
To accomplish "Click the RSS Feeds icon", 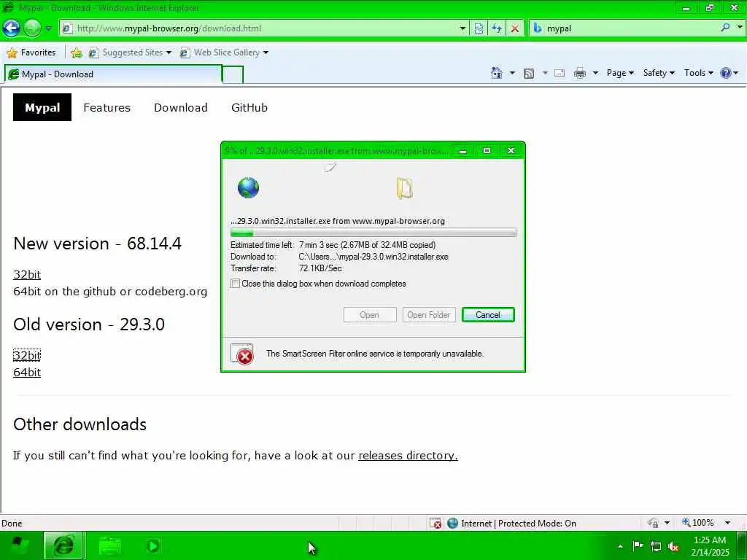I will coord(529,73).
